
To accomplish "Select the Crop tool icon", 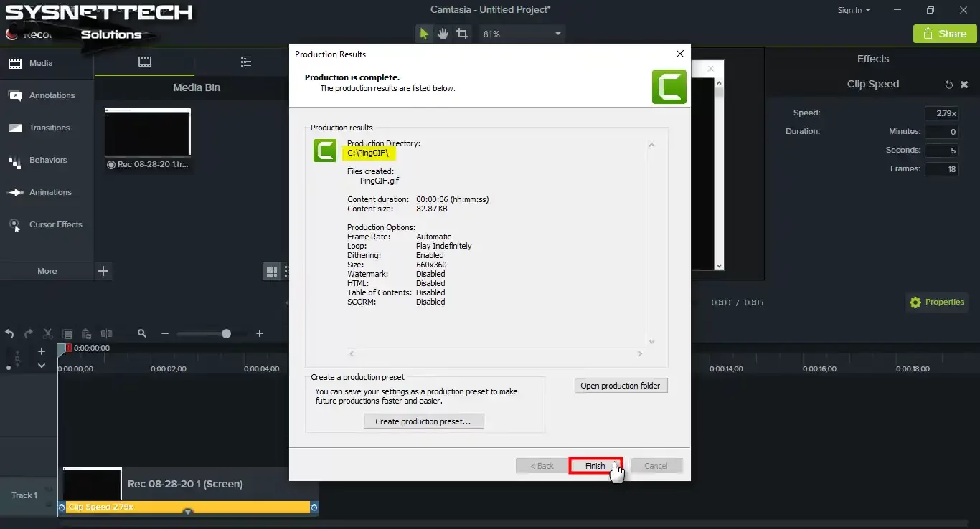I will [x=463, y=34].
